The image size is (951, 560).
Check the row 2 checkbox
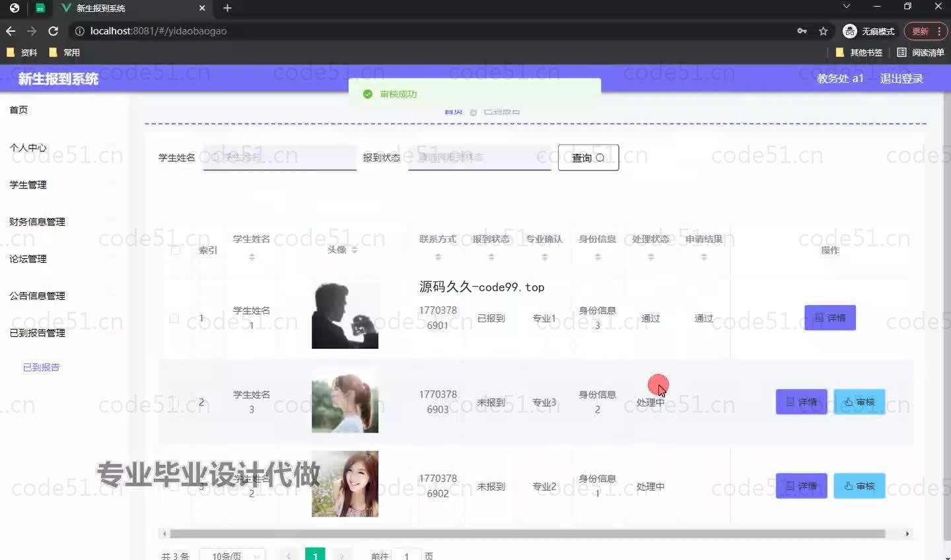coord(174,402)
